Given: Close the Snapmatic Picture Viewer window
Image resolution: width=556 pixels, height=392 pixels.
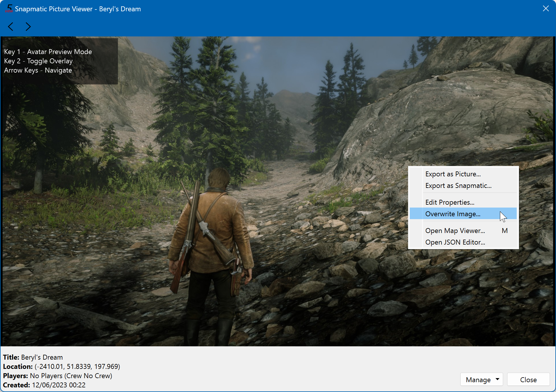Looking at the screenshot, I should tap(546, 9).
